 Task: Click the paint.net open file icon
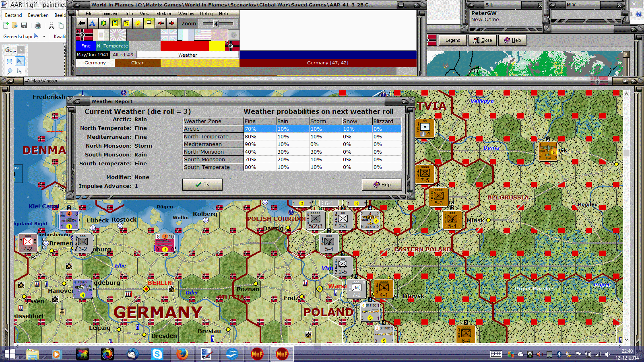14,25
